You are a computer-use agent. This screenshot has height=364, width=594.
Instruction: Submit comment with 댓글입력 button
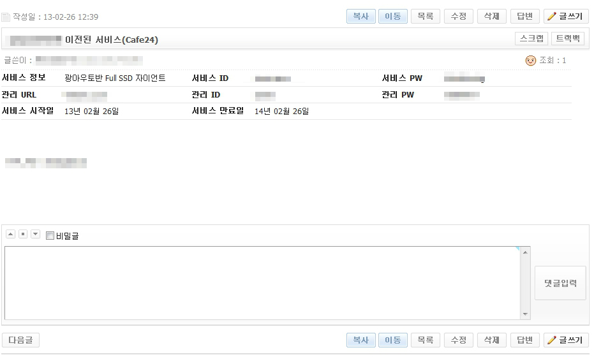pos(560,283)
